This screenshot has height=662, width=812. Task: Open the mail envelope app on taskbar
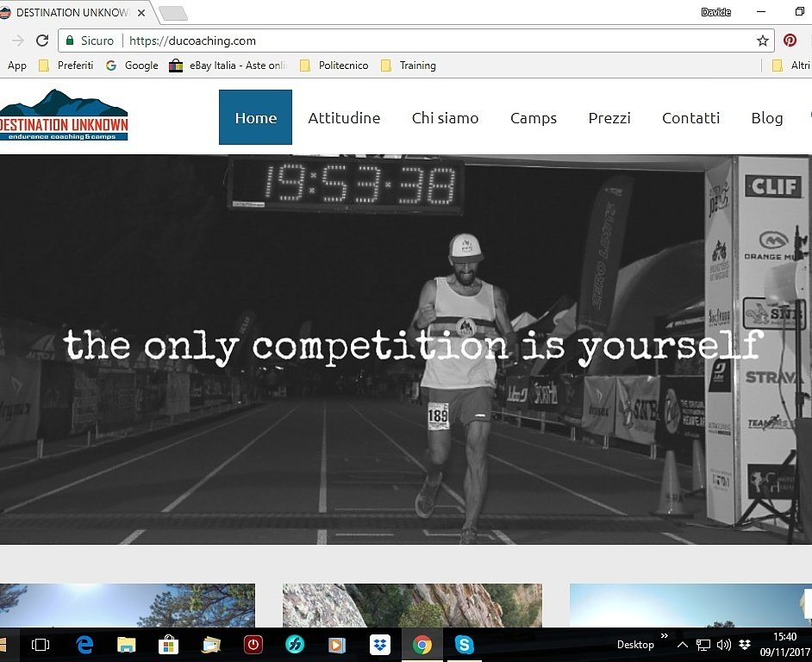click(x=211, y=645)
